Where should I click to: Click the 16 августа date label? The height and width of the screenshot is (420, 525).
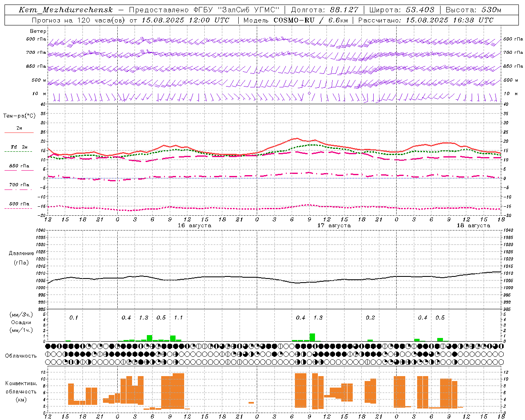coord(194,226)
